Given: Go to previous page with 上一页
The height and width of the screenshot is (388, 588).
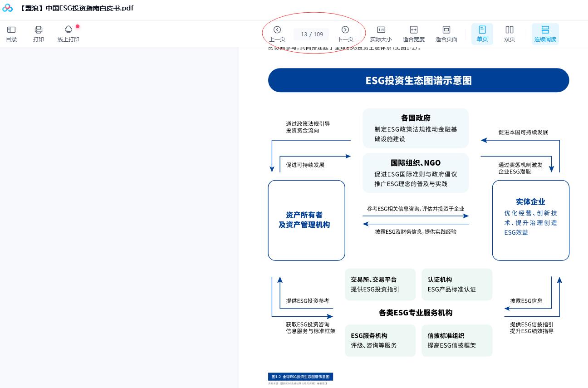Looking at the screenshot, I should pyautogui.click(x=277, y=34).
